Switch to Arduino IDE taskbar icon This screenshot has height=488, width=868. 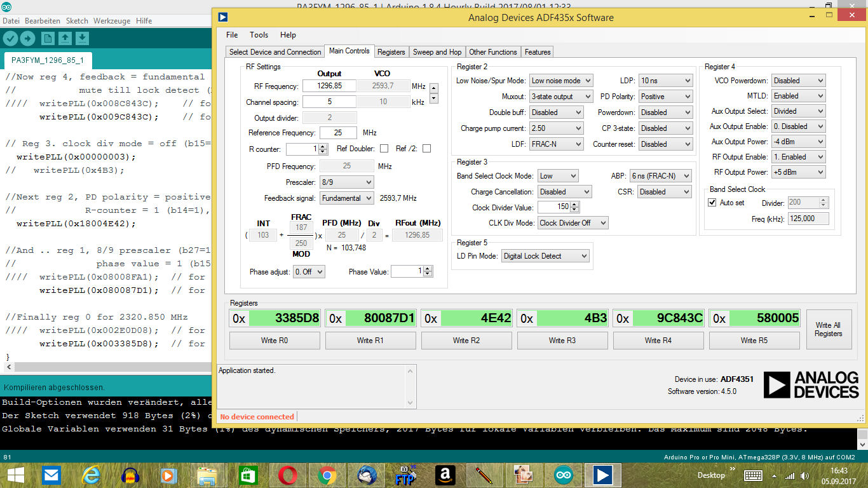(563, 475)
